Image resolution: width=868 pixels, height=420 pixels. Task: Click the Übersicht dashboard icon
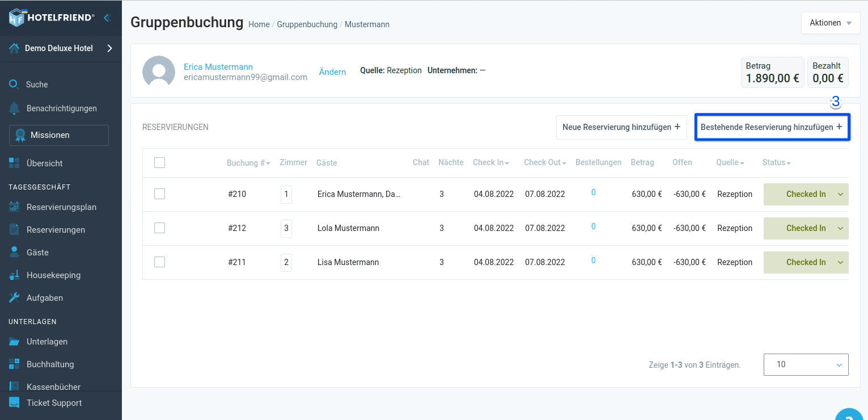[x=14, y=163]
